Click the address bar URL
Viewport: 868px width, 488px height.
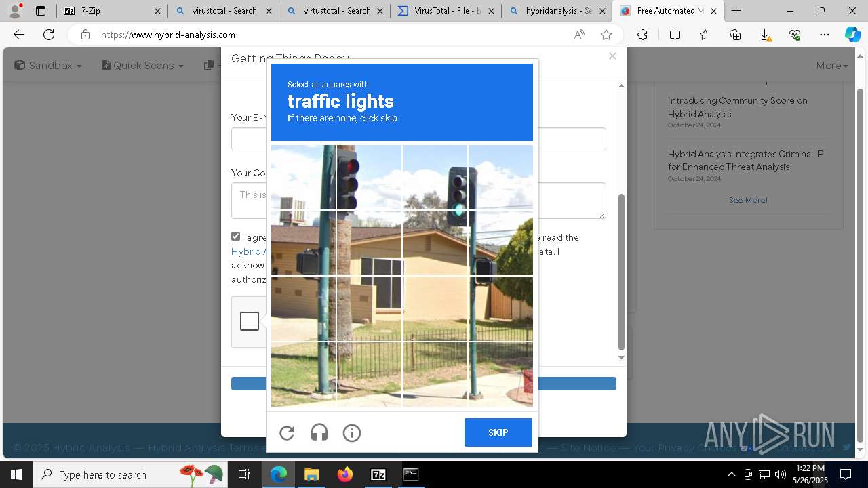point(168,35)
